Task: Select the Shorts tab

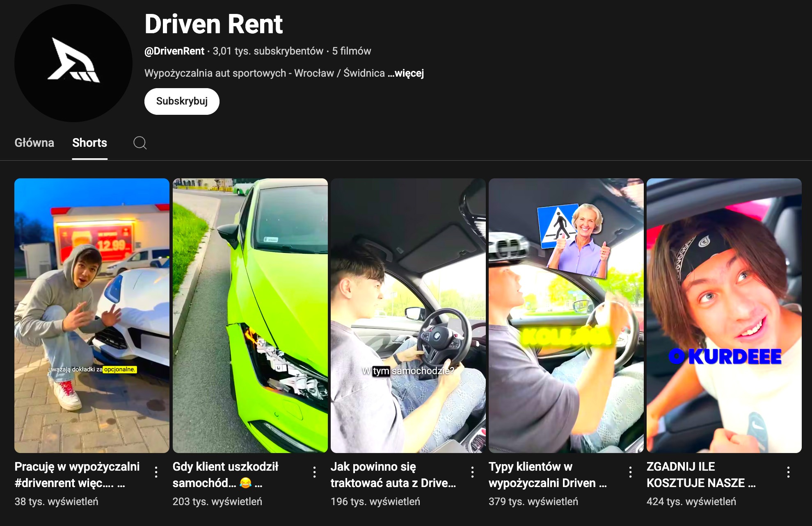Action: click(89, 143)
